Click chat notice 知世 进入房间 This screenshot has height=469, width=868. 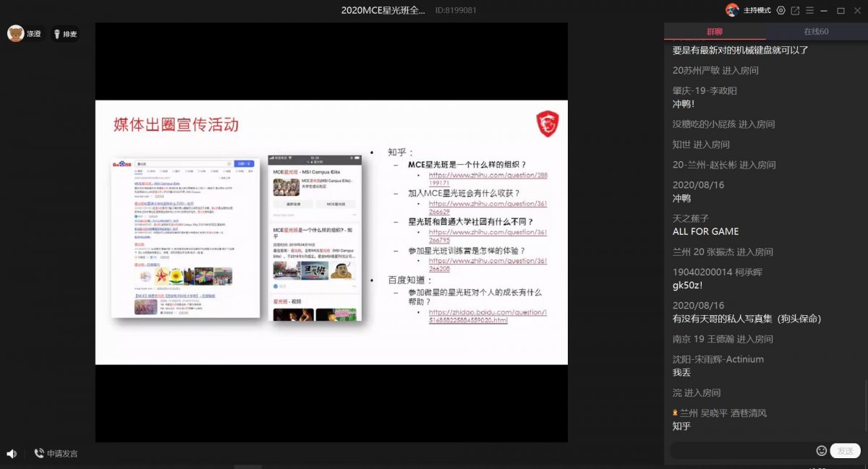(x=701, y=144)
